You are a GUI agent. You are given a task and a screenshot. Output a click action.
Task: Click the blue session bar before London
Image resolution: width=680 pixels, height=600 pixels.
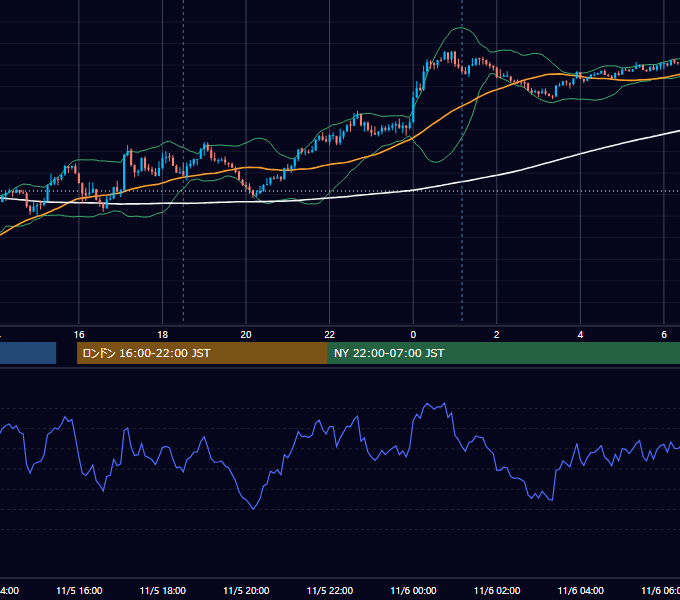click(x=28, y=353)
